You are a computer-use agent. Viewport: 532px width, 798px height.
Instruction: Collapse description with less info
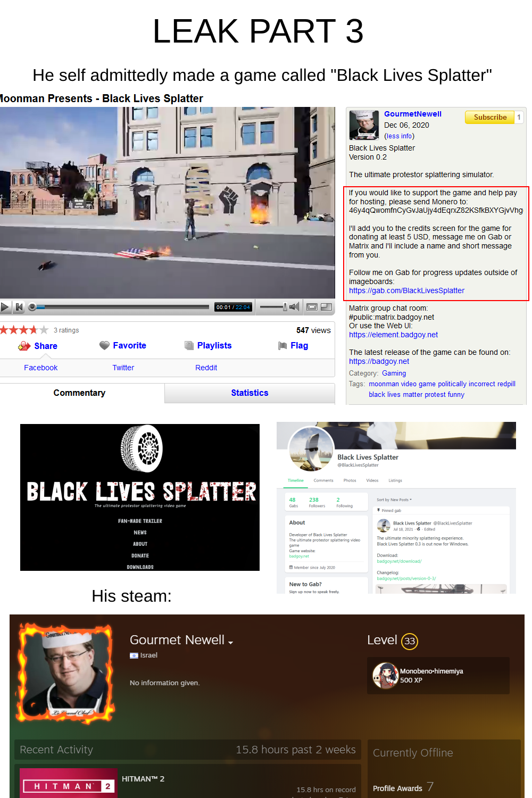tap(399, 136)
